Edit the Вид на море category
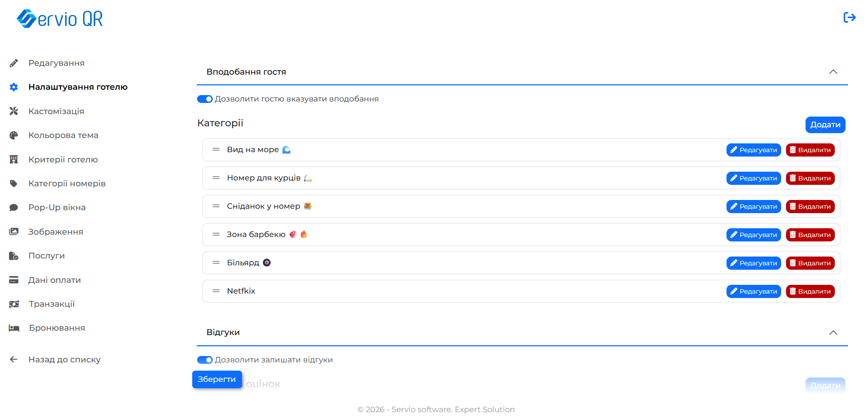The image size is (868, 417). coord(753,150)
